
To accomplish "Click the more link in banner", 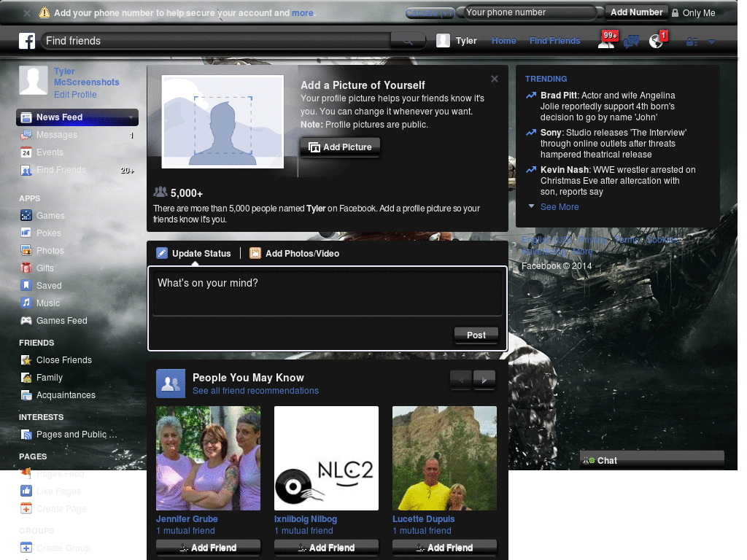I will pos(303,13).
